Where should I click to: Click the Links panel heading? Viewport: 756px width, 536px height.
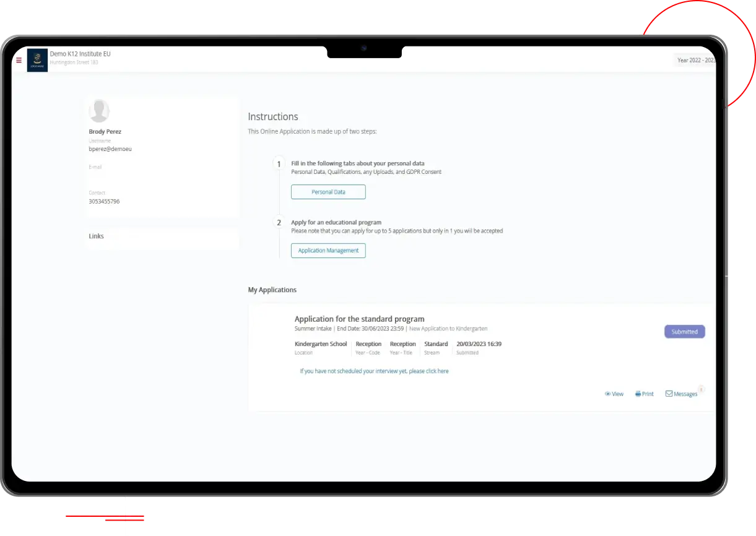(97, 236)
